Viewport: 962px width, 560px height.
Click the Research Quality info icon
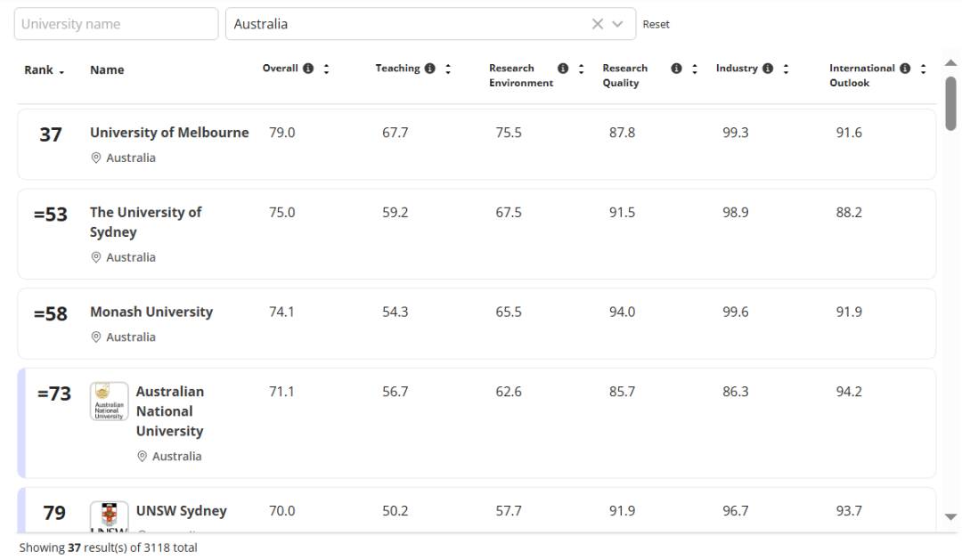676,69
